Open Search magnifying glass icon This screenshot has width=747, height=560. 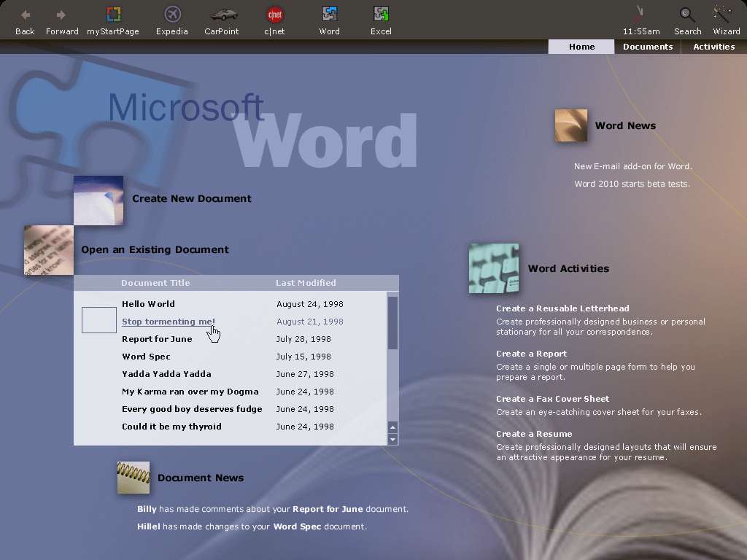pos(687,15)
